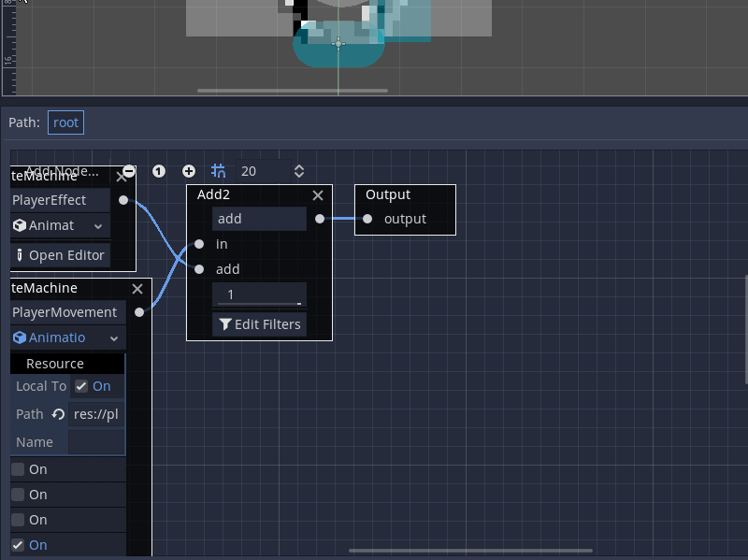Delete the Add2 node via its X icon

click(x=317, y=195)
